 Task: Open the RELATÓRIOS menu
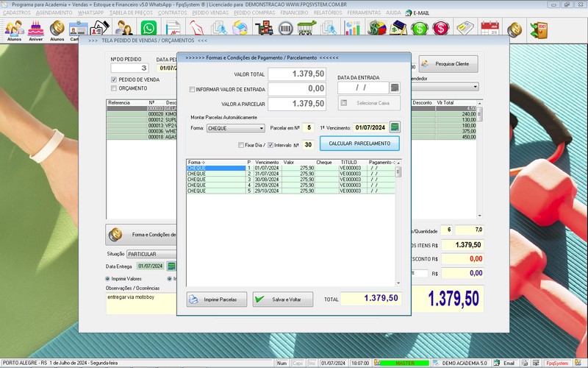pyautogui.click(x=328, y=13)
